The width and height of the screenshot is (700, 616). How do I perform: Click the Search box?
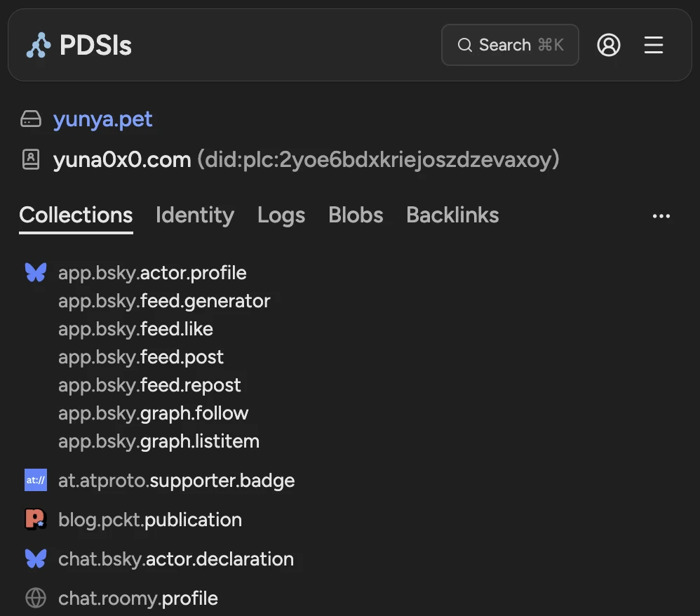pyautogui.click(x=510, y=45)
